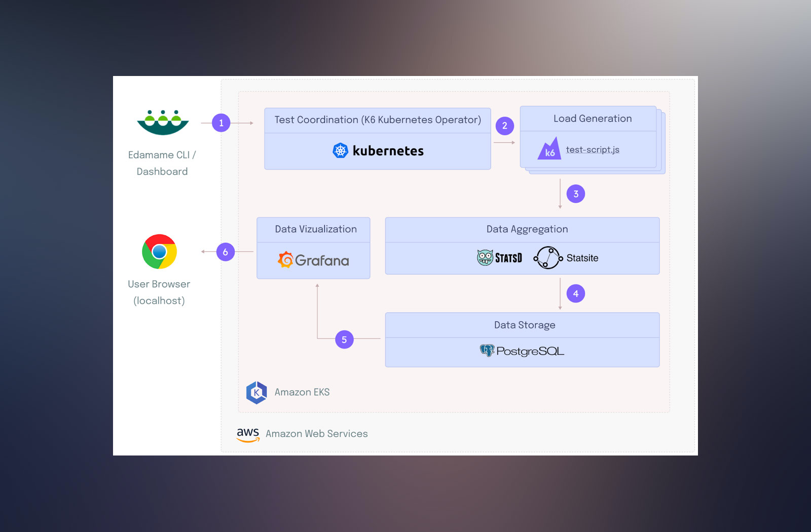Click the Edamame pea pod logo
The height and width of the screenshot is (532, 811).
[x=163, y=122]
